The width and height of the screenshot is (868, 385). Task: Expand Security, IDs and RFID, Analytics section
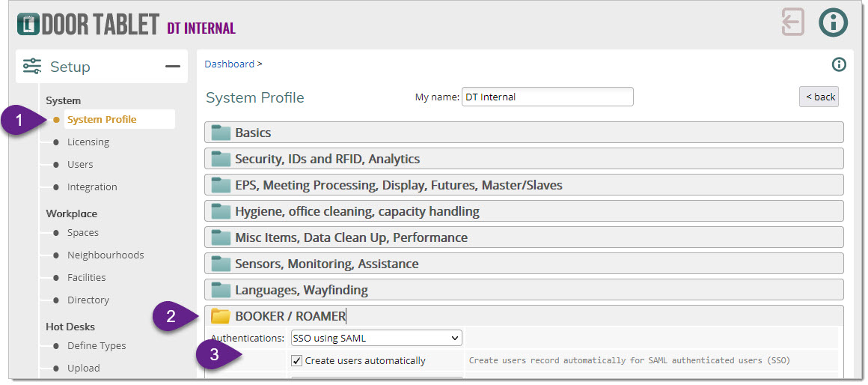[x=327, y=159]
